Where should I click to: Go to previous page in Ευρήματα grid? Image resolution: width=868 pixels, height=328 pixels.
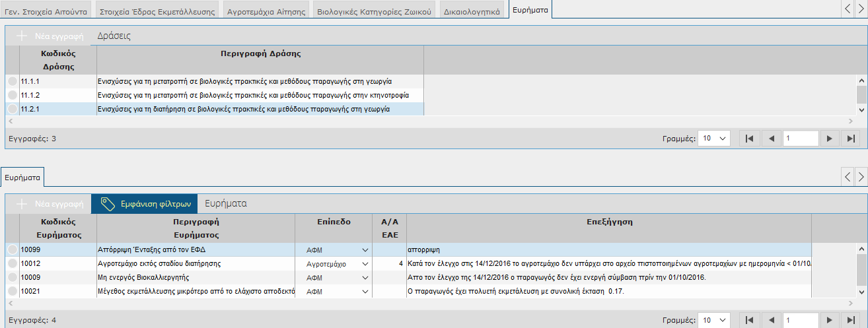[771, 319]
